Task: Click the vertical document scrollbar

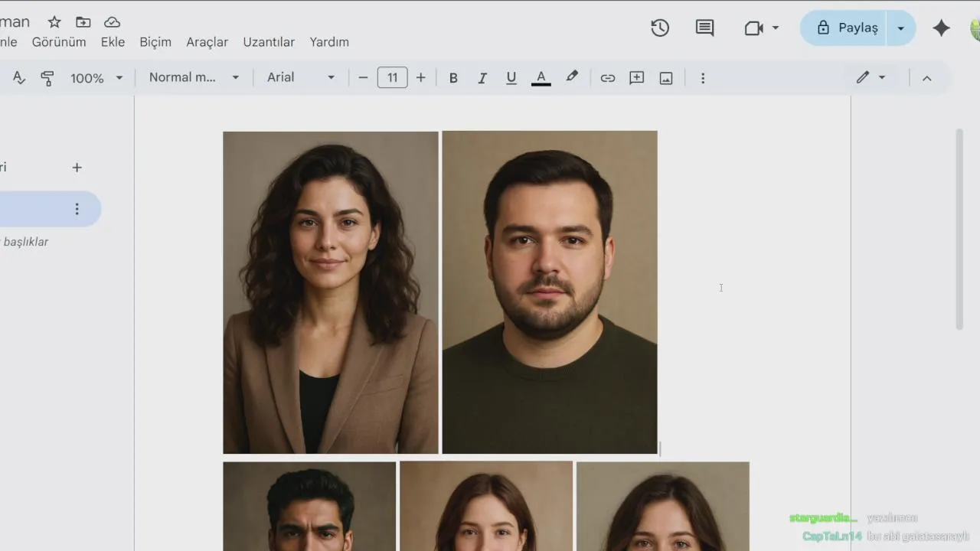Action: pyautogui.click(x=959, y=230)
